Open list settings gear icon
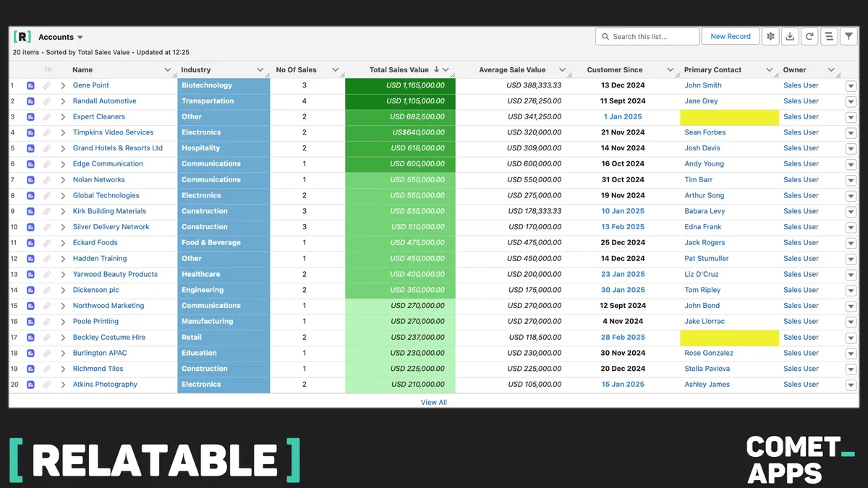Screen dimensions: 868x488 pyautogui.click(x=771, y=36)
